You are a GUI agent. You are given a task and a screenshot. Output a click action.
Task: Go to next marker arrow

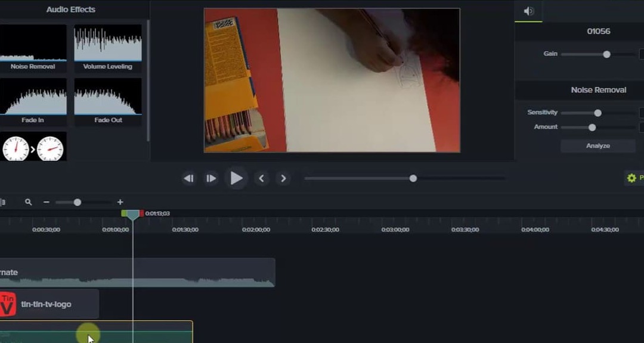pos(283,179)
